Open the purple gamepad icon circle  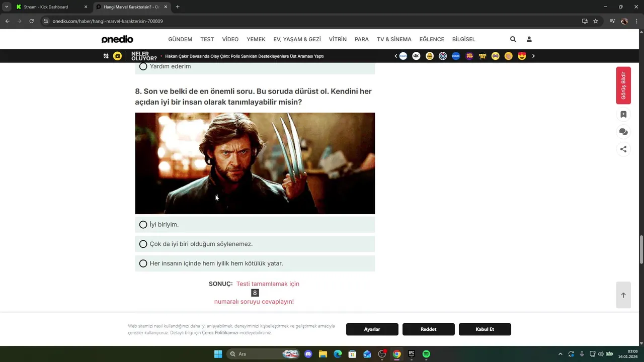pyautogui.click(x=496, y=56)
